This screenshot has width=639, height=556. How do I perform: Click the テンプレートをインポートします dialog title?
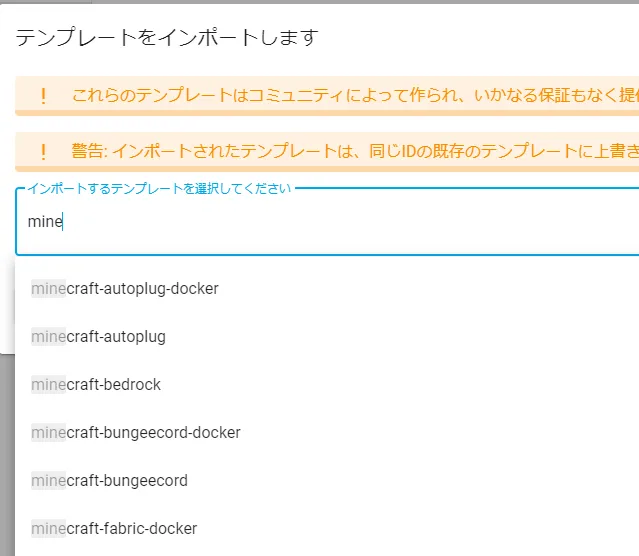point(166,38)
